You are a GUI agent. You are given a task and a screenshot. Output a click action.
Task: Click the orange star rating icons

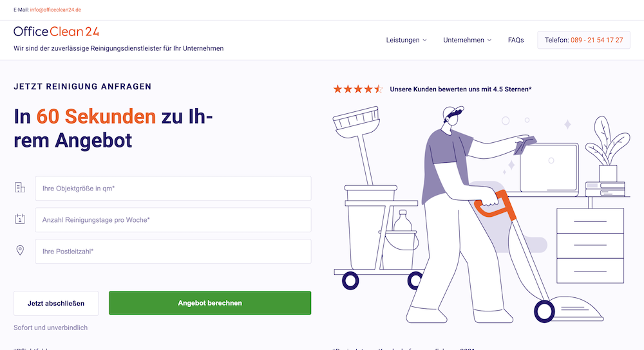(x=358, y=89)
